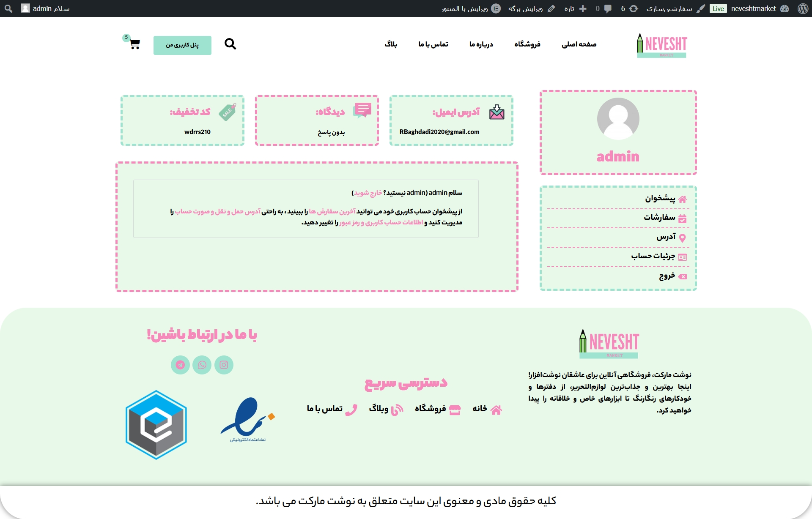Image resolution: width=812 pixels, height=519 pixels.
Task: Click the blog feed icon beside footer وبلاگ
Action: point(397,410)
